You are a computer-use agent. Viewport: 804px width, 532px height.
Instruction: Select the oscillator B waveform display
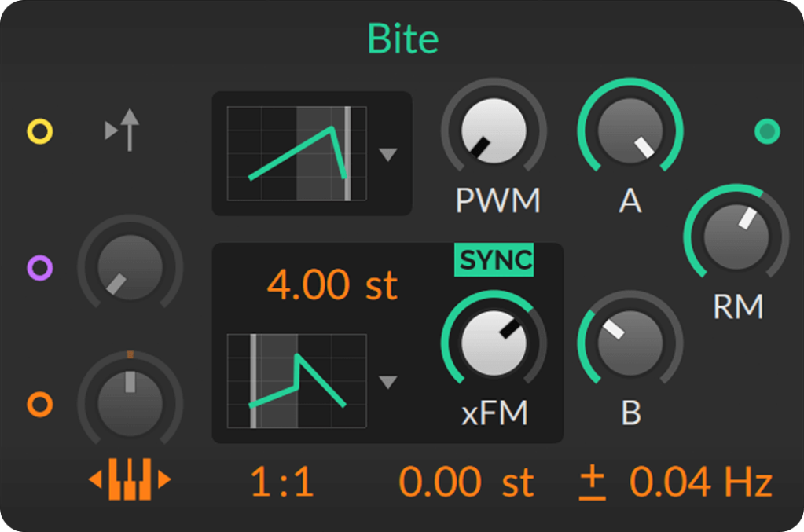(297, 381)
